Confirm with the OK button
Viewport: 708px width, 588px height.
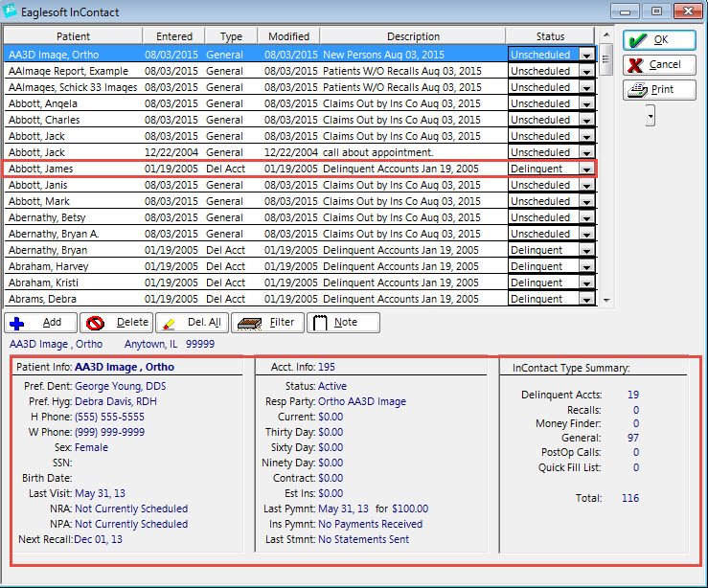point(659,40)
